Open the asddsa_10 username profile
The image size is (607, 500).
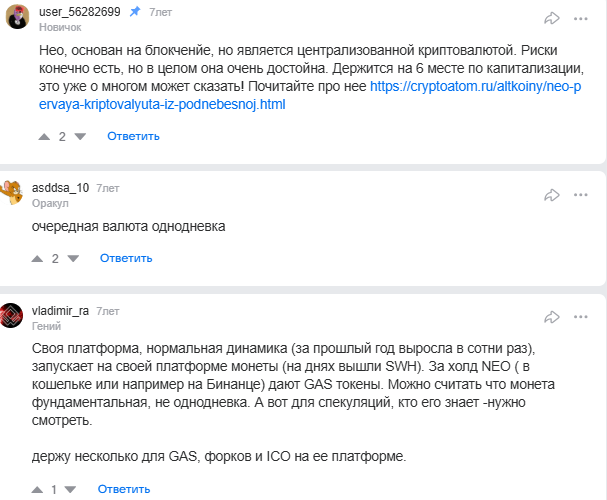tap(60, 188)
